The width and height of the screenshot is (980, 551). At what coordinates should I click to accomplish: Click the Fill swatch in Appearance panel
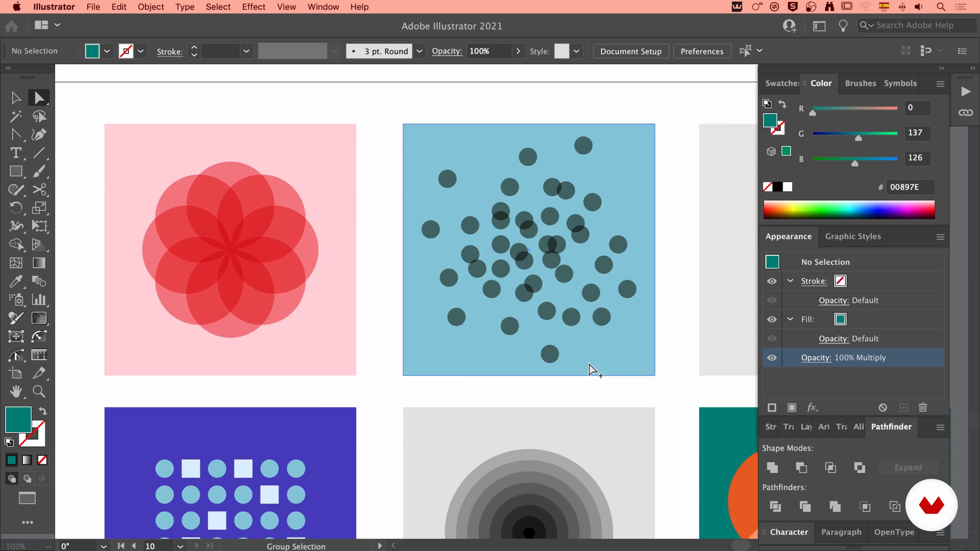click(x=840, y=319)
